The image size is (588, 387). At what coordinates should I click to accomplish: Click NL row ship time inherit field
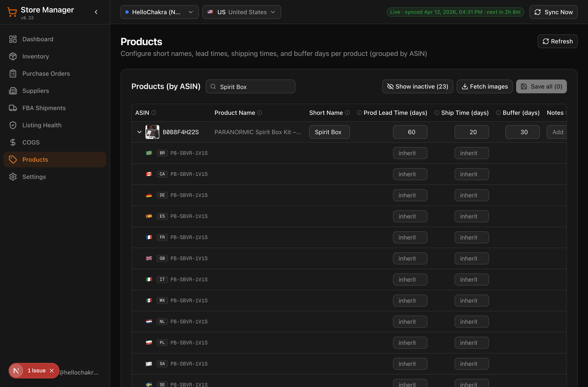point(472,322)
